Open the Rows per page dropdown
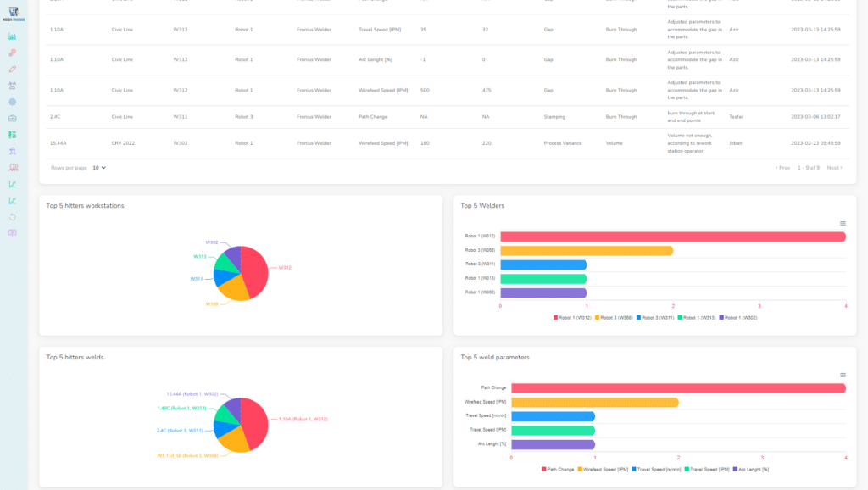Image resolution: width=868 pixels, height=490 pixels. coord(99,168)
